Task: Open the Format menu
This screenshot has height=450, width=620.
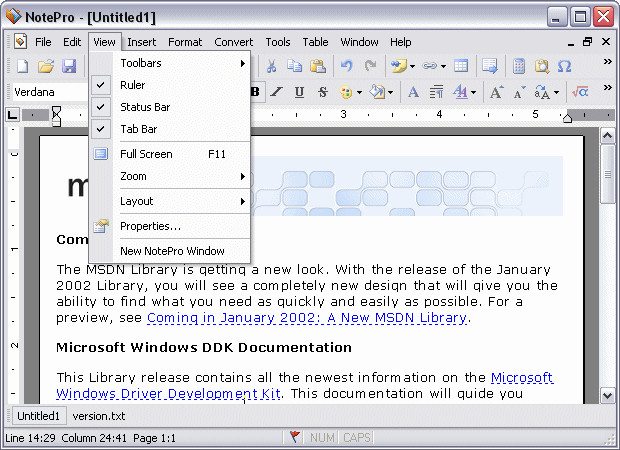Action: pos(185,42)
